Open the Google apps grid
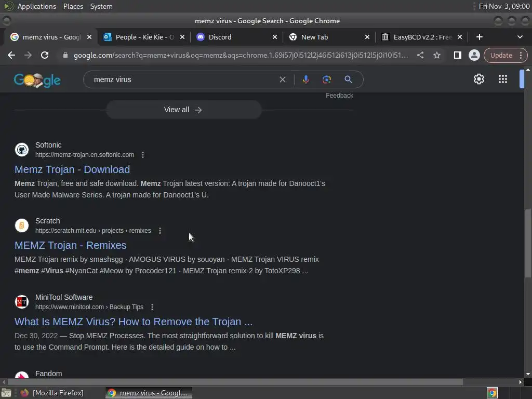 503,79
